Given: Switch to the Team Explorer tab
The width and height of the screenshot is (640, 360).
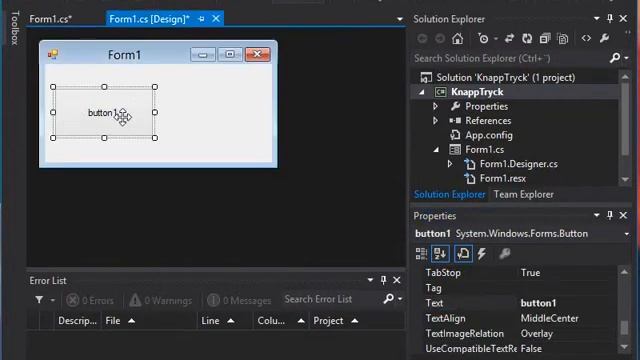Looking at the screenshot, I should coord(524,194).
